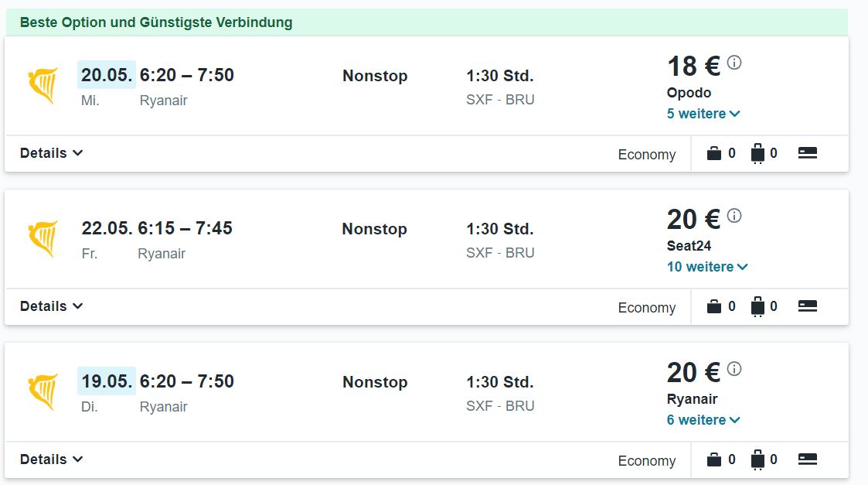The image size is (868, 485).
Task: Click info icon beside Seat24 20 € price
Action: click(x=734, y=216)
